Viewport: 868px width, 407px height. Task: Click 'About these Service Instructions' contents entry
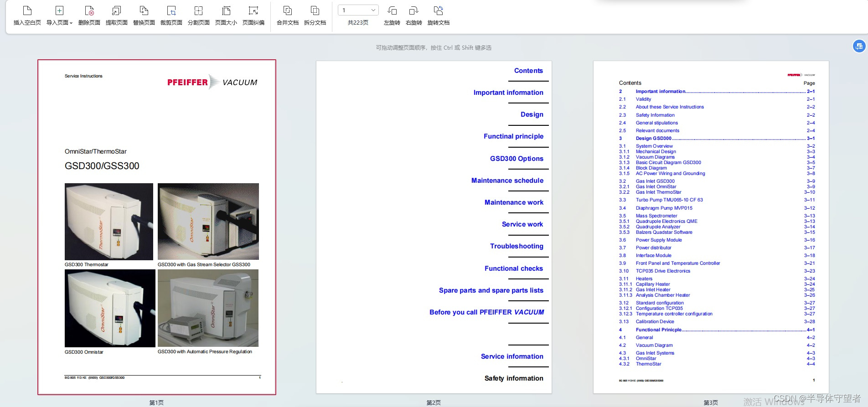click(x=670, y=107)
